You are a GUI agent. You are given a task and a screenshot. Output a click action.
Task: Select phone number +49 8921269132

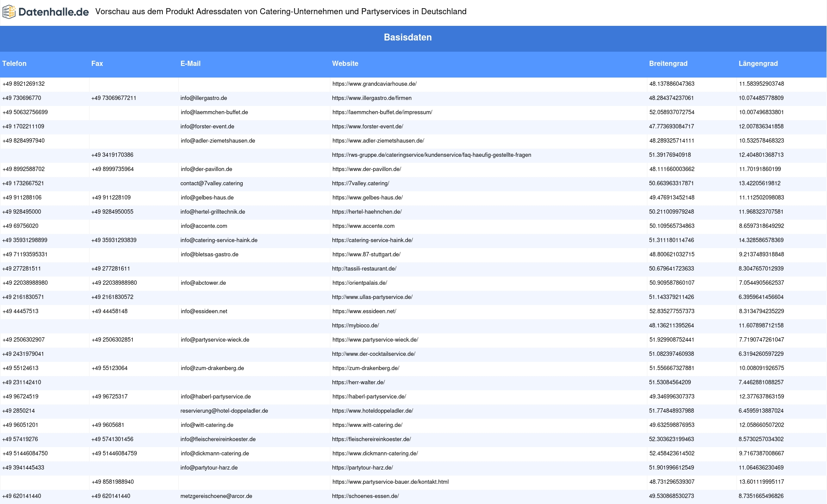click(x=24, y=84)
